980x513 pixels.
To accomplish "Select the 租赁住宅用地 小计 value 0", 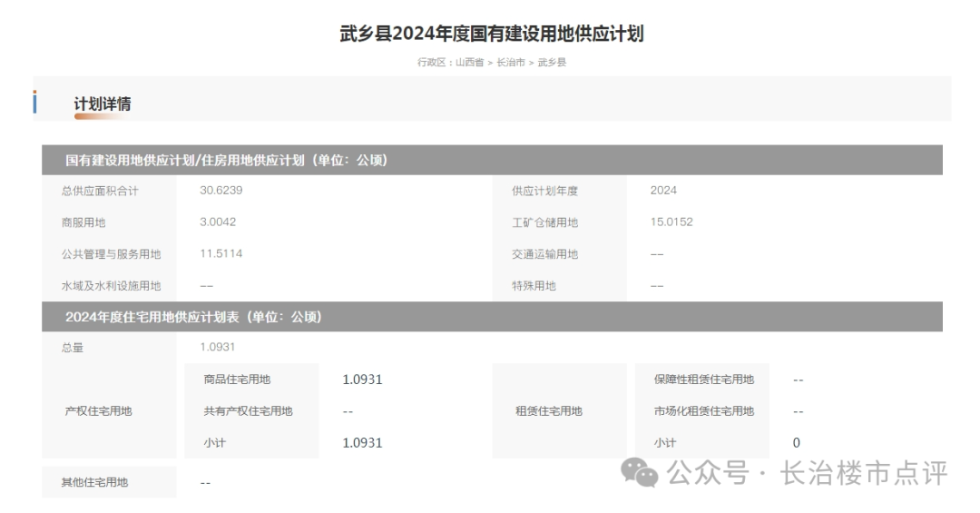I will pos(797,443).
